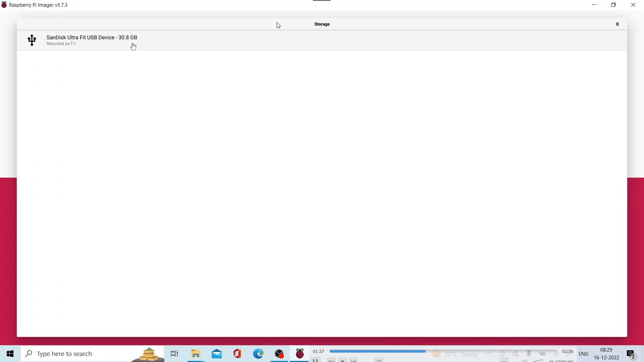The height and width of the screenshot is (362, 644).
Task: Close the Raspberry Pi Imager window
Action: (x=633, y=5)
